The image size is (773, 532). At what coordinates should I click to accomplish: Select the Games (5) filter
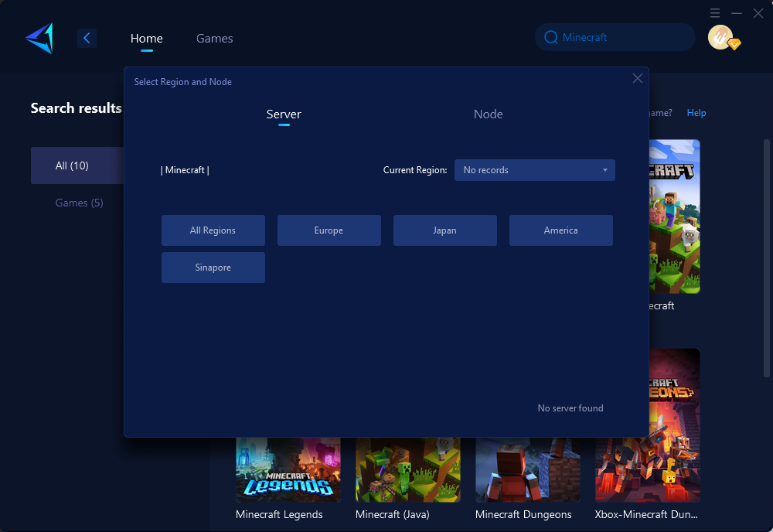tap(79, 203)
